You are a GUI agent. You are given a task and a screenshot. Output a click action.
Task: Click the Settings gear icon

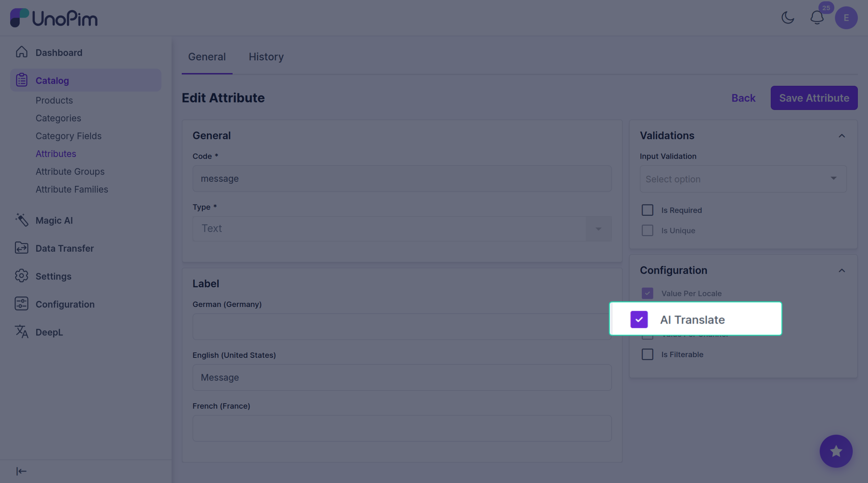pos(22,276)
